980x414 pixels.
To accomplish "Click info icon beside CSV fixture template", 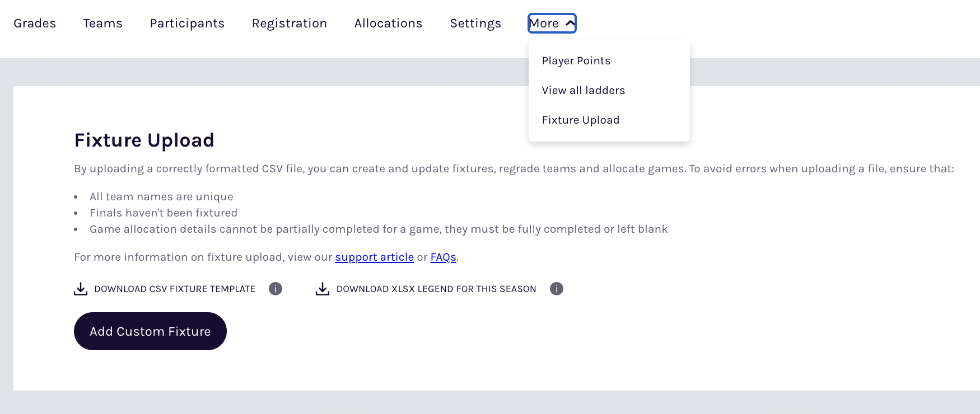I will 276,289.
